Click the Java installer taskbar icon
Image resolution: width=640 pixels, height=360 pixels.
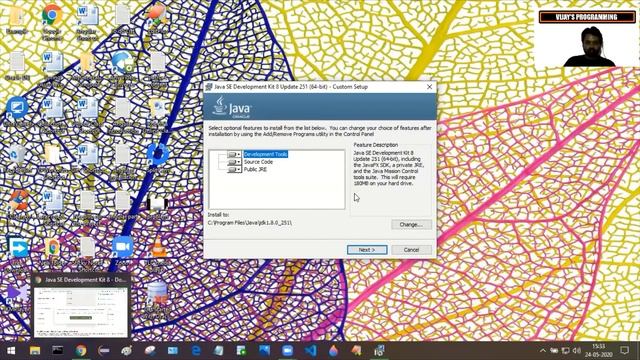click(x=379, y=351)
